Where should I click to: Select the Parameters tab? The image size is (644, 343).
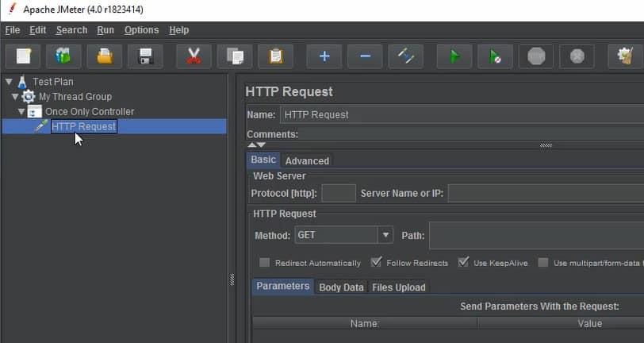283,286
